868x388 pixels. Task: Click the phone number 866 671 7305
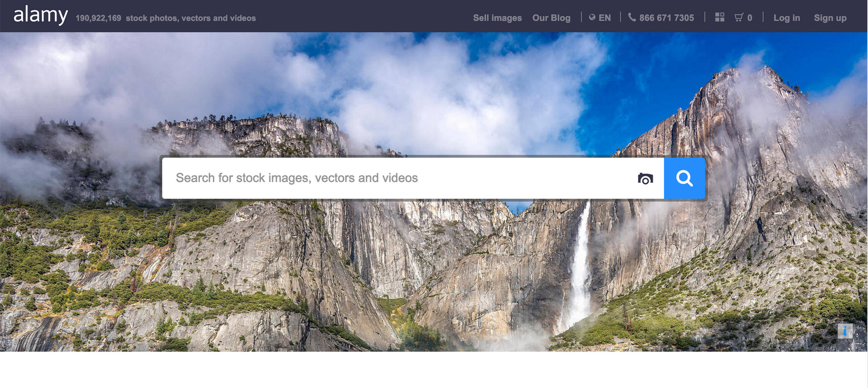click(661, 18)
